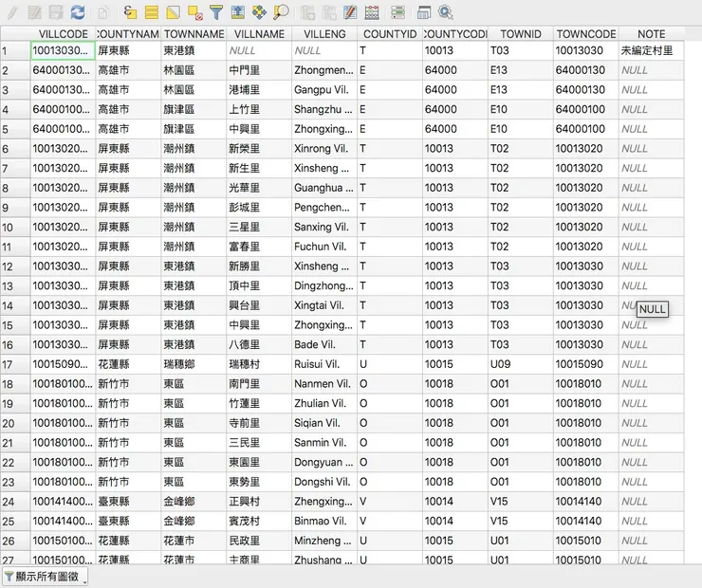This screenshot has height=588, width=702.
Task: Click the cell 上竹里
Action: (259, 109)
